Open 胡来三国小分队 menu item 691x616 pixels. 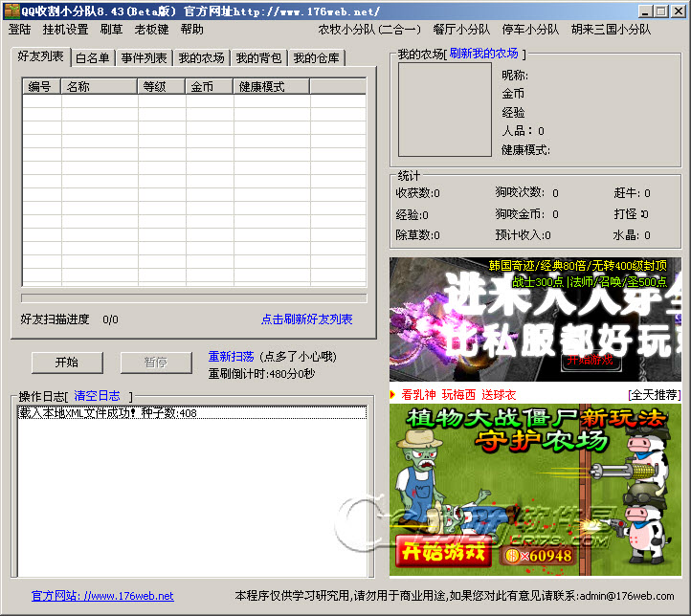point(612,30)
